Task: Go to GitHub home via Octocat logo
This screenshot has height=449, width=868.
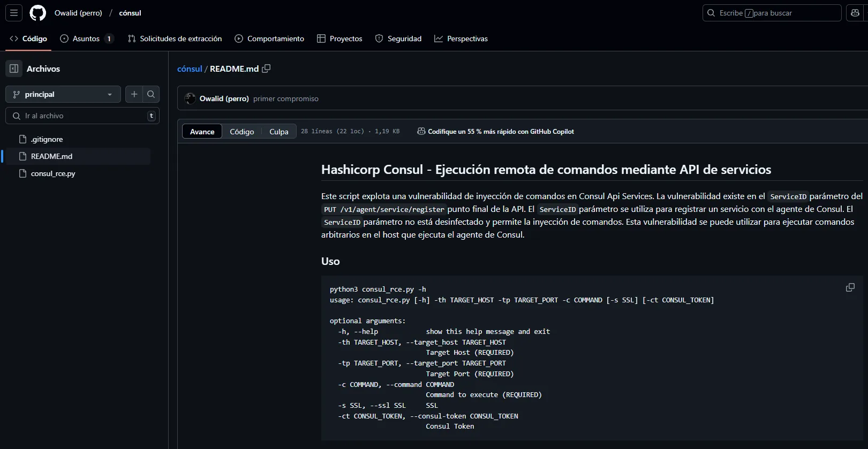Action: click(x=37, y=13)
